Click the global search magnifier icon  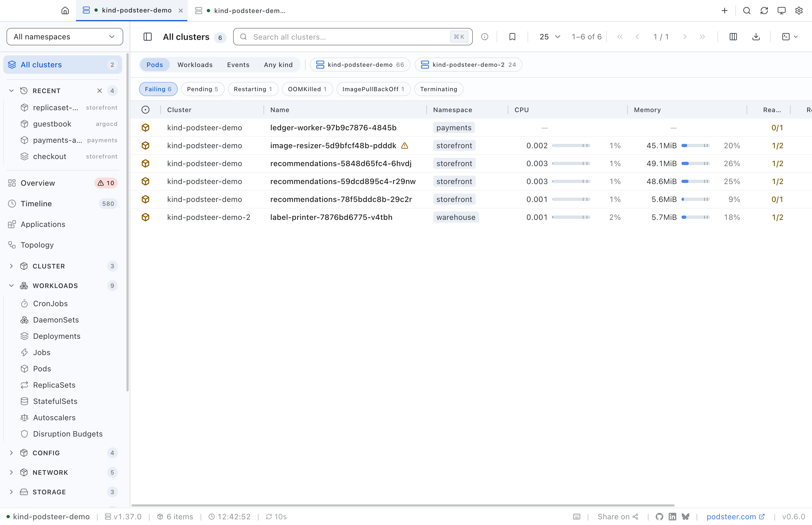(x=747, y=11)
